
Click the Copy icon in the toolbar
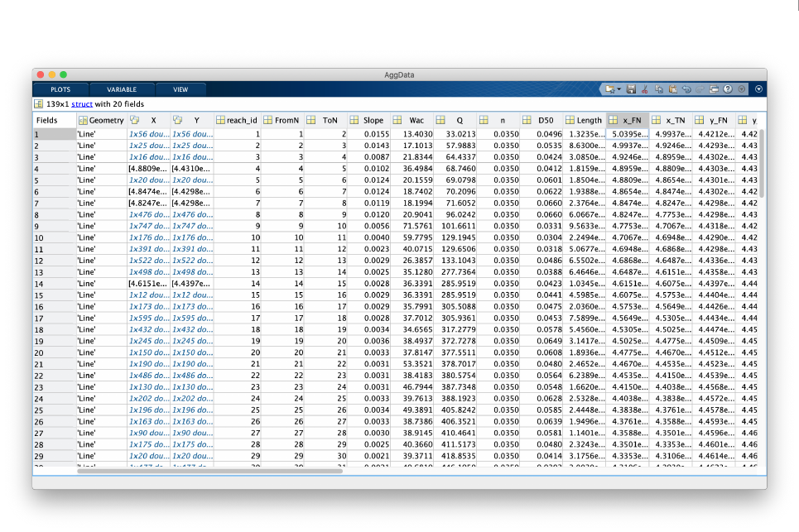point(660,89)
